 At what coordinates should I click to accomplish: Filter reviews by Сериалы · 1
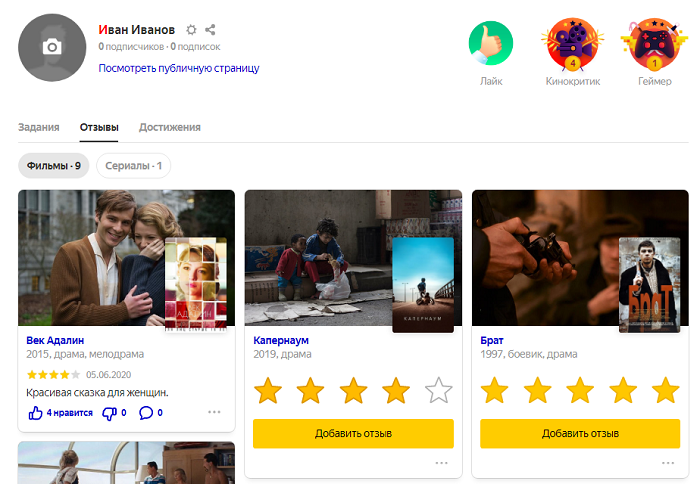(x=133, y=166)
